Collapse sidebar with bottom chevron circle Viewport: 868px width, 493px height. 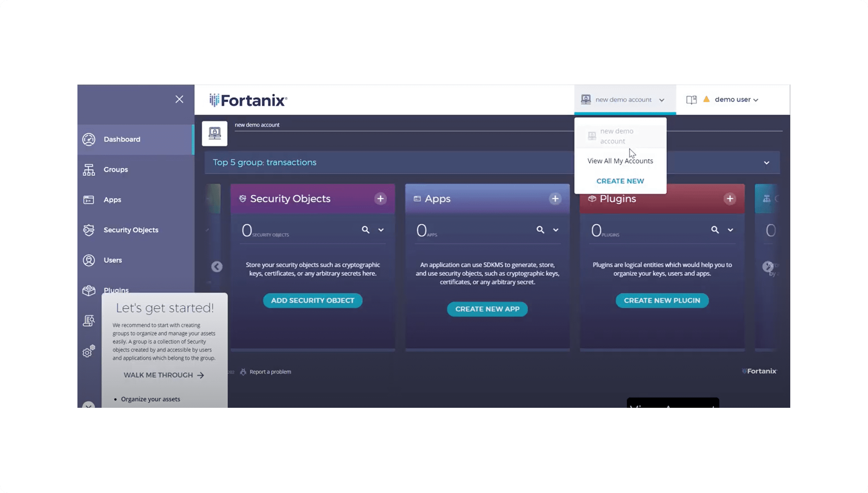(x=88, y=405)
